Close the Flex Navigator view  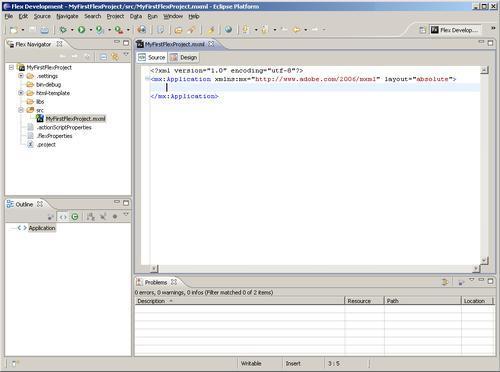59,44
